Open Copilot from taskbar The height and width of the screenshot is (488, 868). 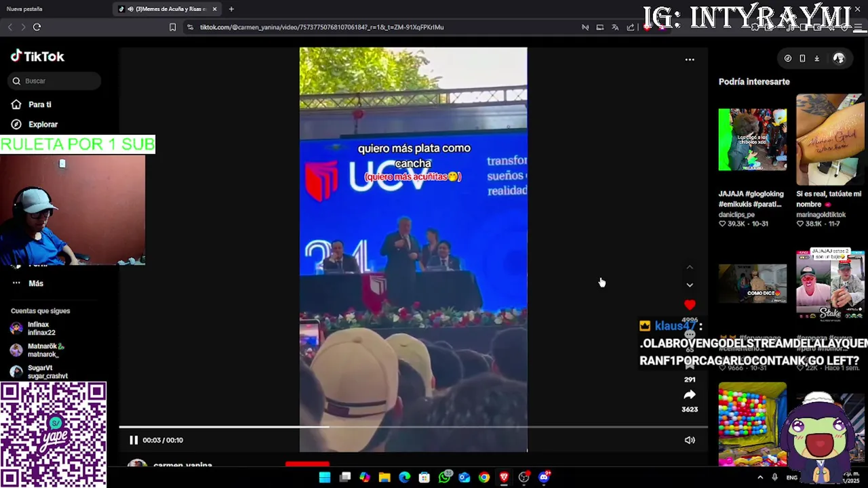pos(365,477)
